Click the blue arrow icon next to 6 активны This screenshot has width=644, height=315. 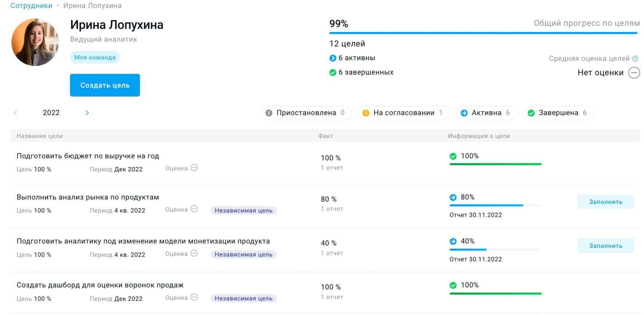point(333,58)
